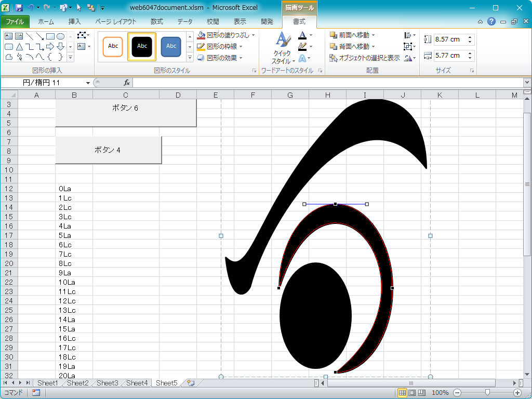Click the Edit Shape icon

click(x=83, y=35)
